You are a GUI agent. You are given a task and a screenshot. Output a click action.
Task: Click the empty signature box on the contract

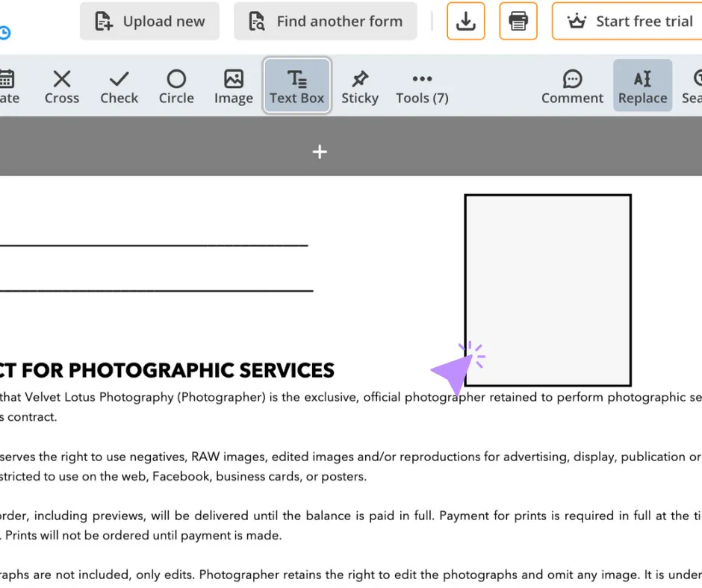tap(547, 290)
